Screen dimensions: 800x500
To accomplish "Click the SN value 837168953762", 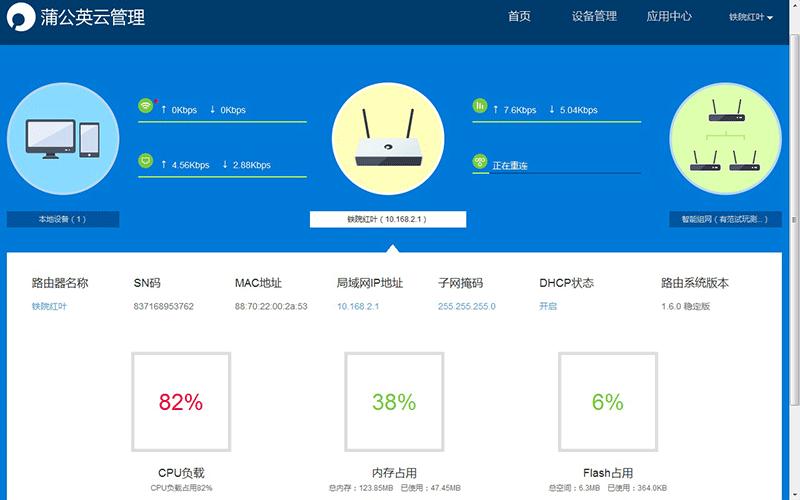I will (x=163, y=306).
